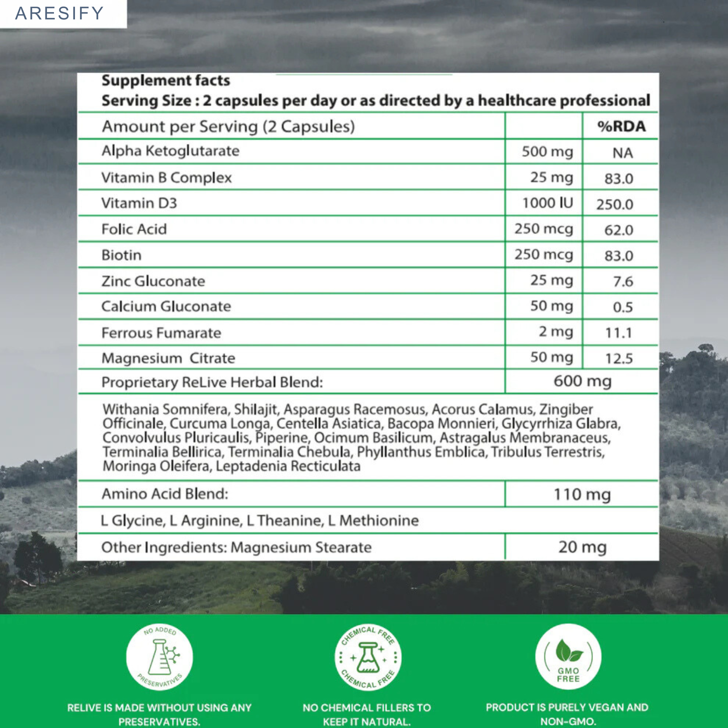
Task: Click 'NO CHEMICAL FILLERS TO KEEP IT NATURAL' caption
Action: (367, 714)
